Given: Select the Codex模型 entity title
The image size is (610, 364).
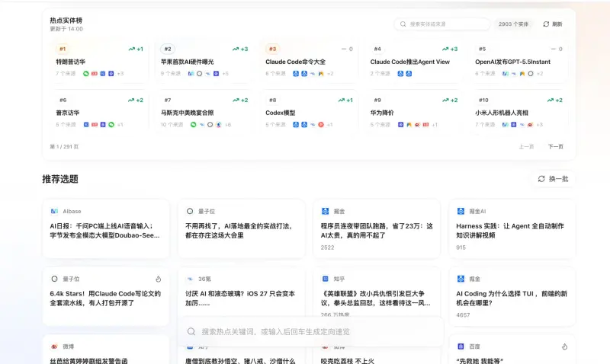Looking at the screenshot, I should (x=281, y=113).
